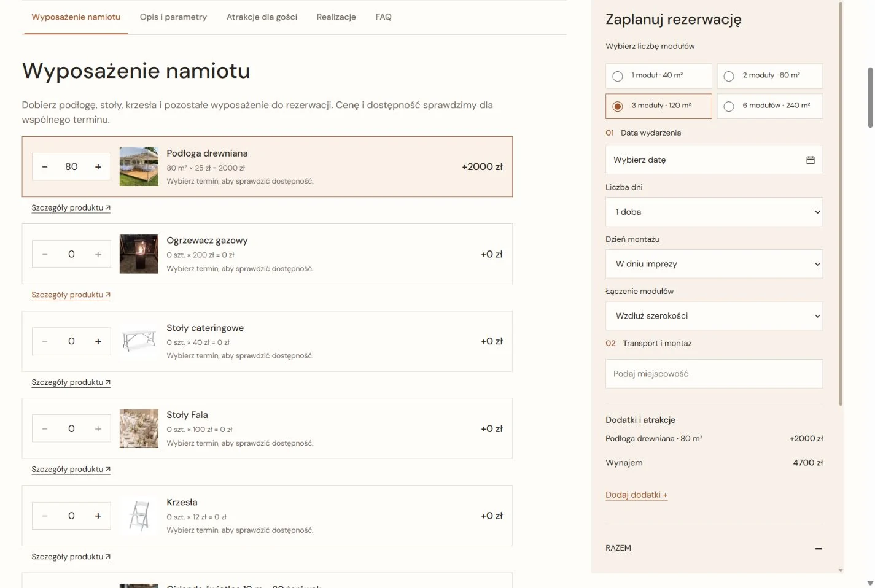Open Szczegóły produktu for Krzesła
The width and height of the screenshot is (875, 588).
[x=71, y=557]
